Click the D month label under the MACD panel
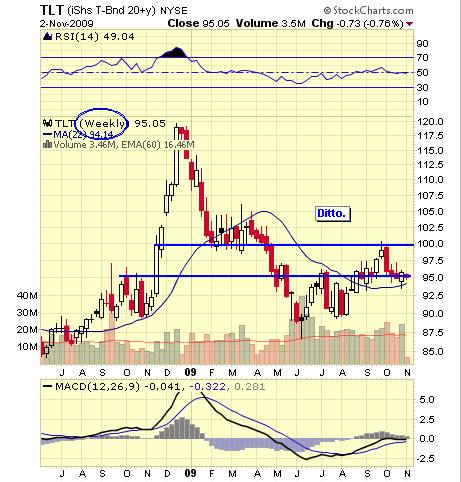The height and width of the screenshot is (482, 461). click(167, 474)
